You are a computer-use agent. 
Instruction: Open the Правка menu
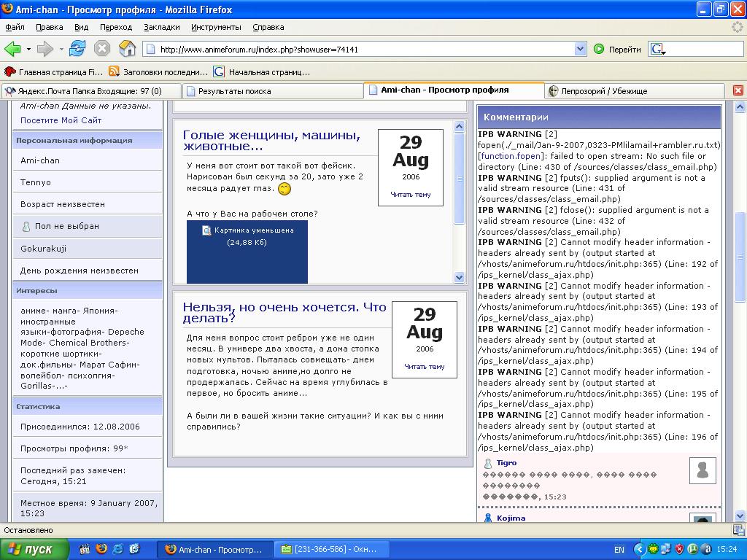pos(50,27)
